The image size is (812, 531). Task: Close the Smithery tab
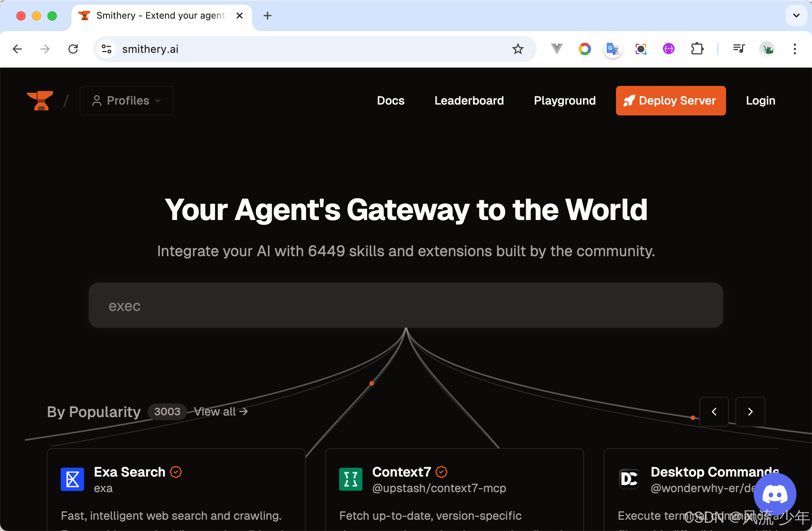coord(240,16)
